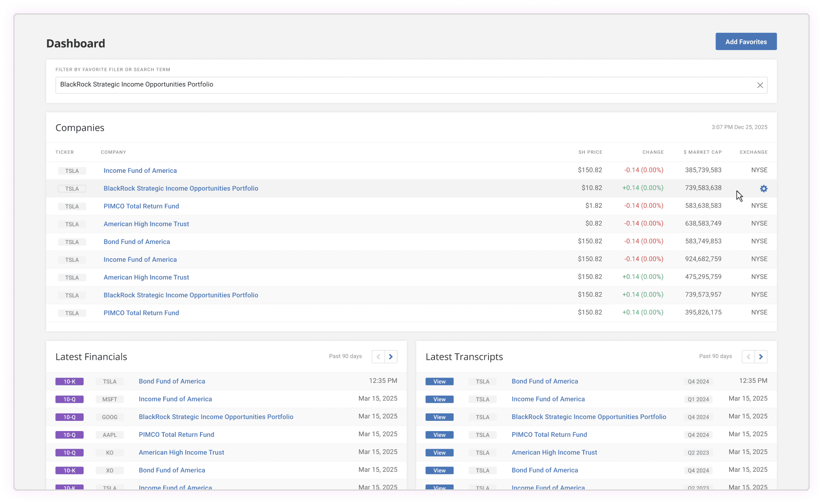This screenshot has height=504, width=823.
Task: Click the GOOG ticker tag in Latest Financials
Action: (x=110, y=417)
